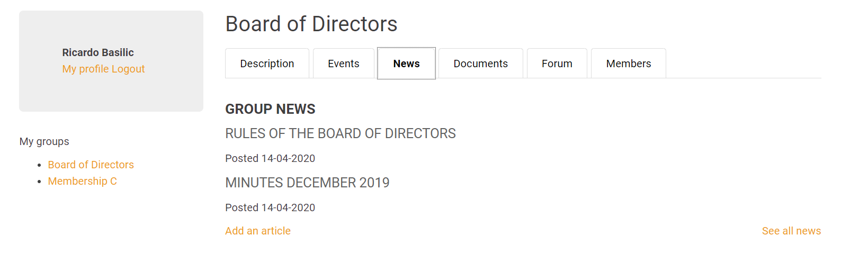Open the Forum tab
The height and width of the screenshot is (262, 868).
[x=557, y=64]
